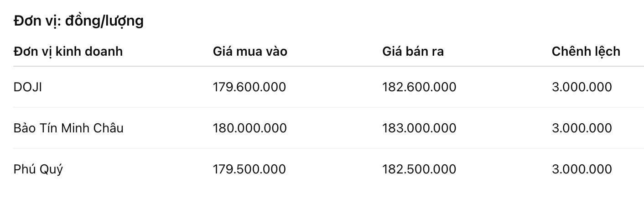This screenshot has width=644, height=210.
Task: Click the 'Giá bán ra' column header
Action: (413, 51)
